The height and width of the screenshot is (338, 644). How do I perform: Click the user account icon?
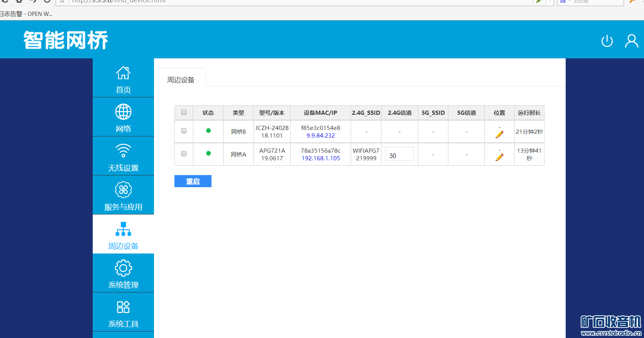pos(631,41)
